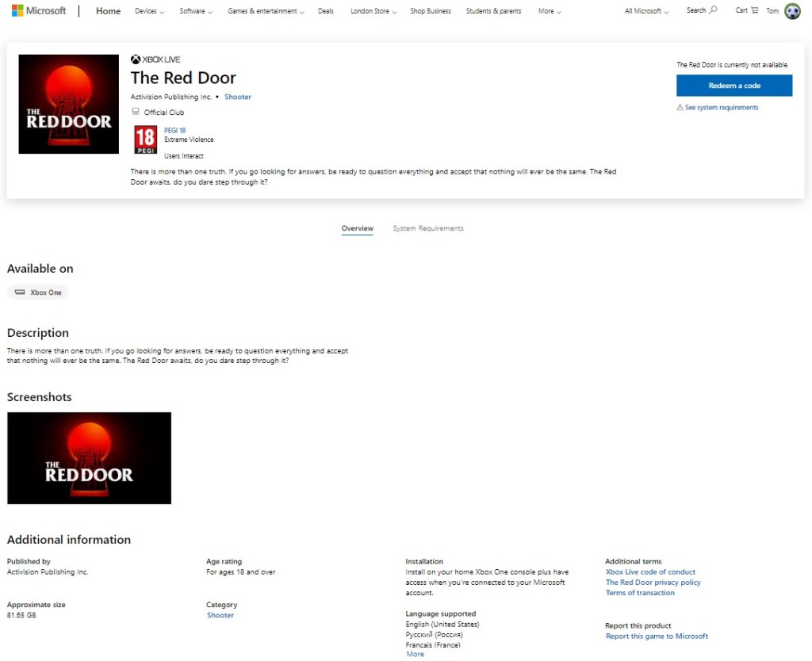Open Xbox Live code of conduct link
The height and width of the screenshot is (661, 812).
click(x=650, y=571)
